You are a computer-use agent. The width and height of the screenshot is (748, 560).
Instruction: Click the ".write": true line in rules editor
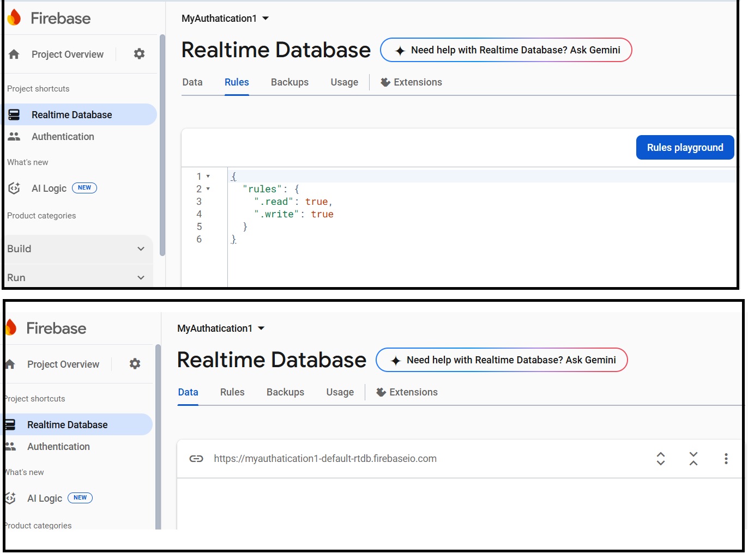294,215
